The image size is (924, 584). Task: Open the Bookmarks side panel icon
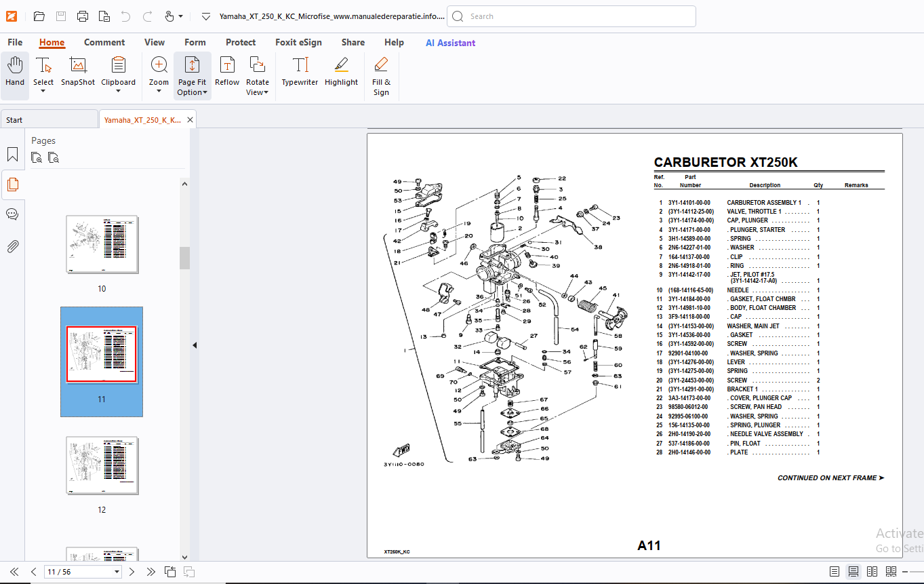(x=12, y=155)
